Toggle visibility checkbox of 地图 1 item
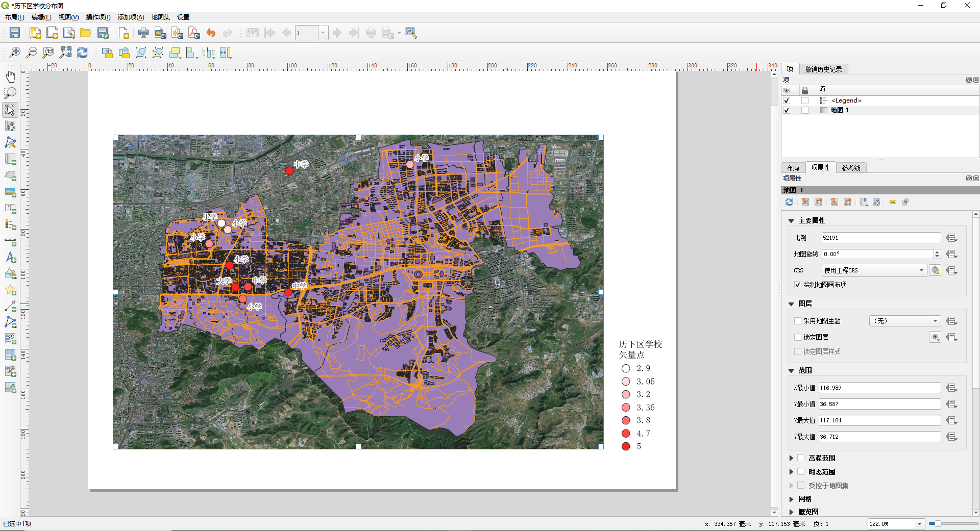This screenshot has height=531, width=980. 787,110
